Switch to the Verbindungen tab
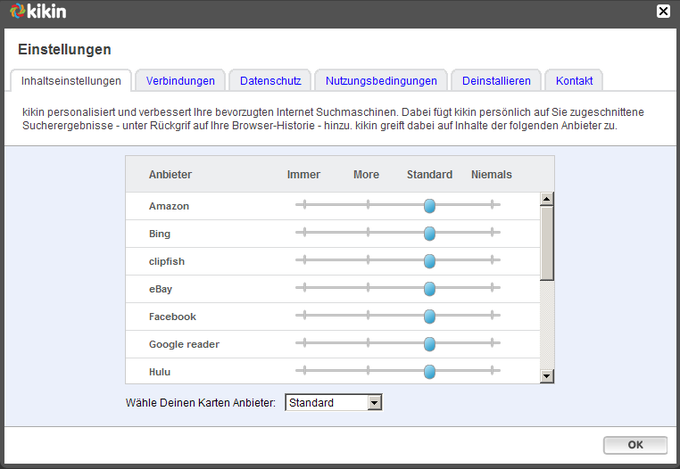 tap(180, 81)
